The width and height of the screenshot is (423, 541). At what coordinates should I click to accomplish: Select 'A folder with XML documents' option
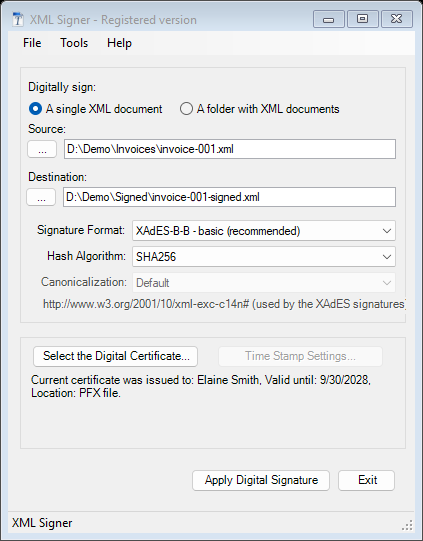coord(259,109)
